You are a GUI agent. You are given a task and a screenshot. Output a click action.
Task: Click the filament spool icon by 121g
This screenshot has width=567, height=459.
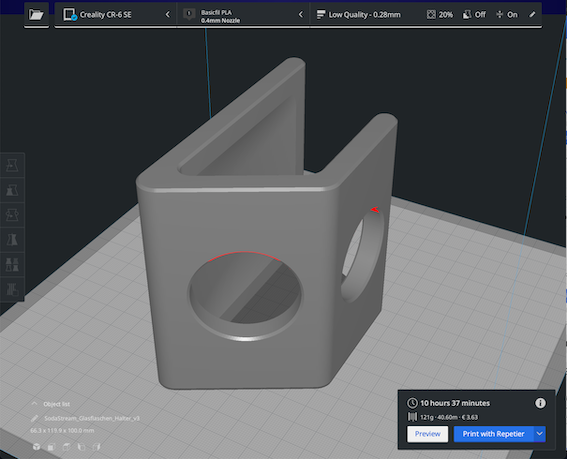[x=412, y=417]
